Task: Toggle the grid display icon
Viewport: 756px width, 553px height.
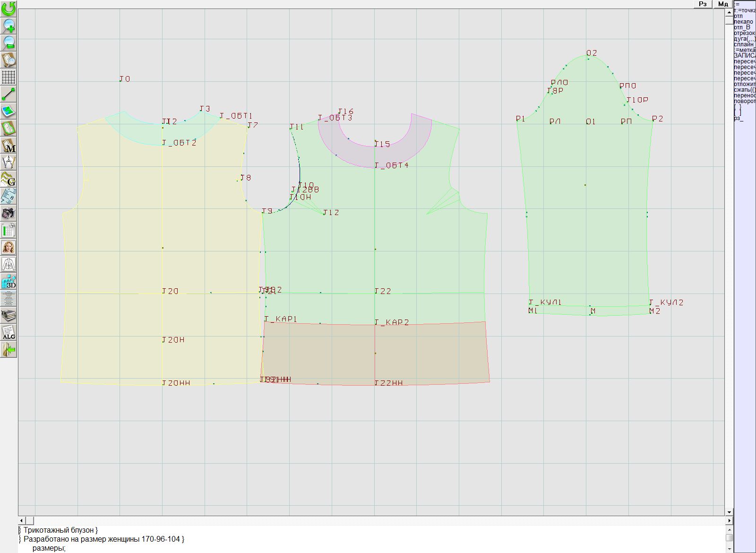Action: pyautogui.click(x=9, y=77)
